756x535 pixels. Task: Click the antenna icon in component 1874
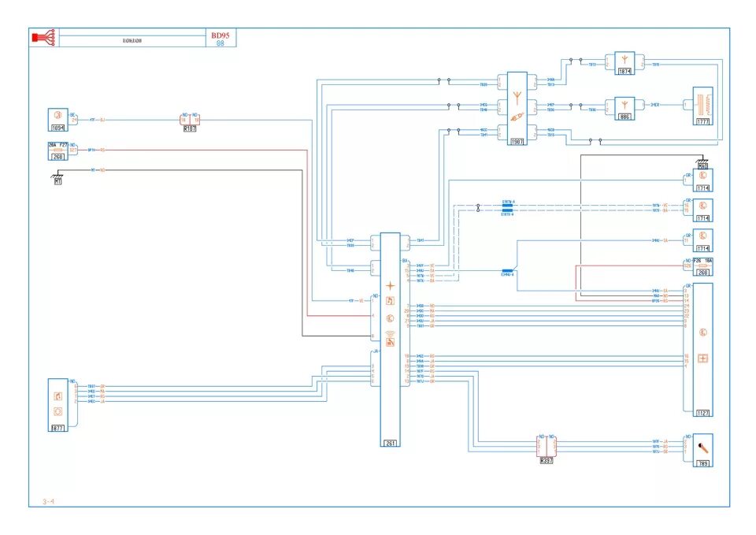tap(624, 61)
